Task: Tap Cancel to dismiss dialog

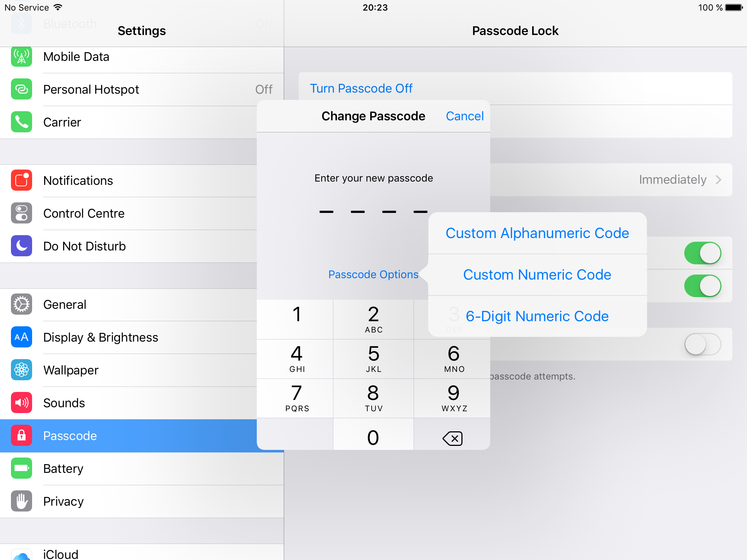Action: 465,115
